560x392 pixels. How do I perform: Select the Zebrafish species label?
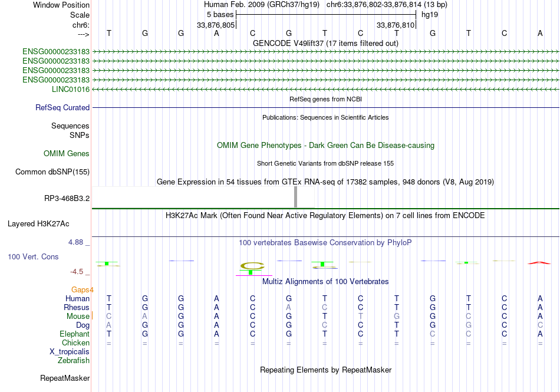[74, 361]
